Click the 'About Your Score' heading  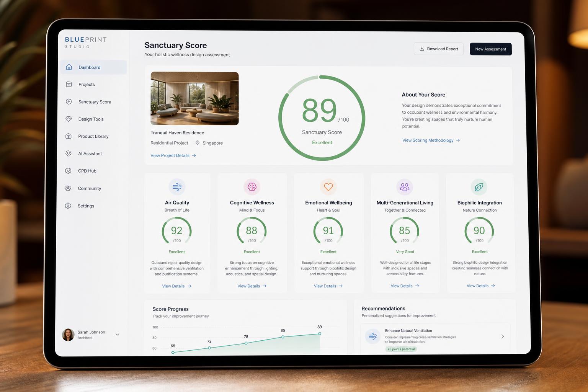[x=423, y=95]
